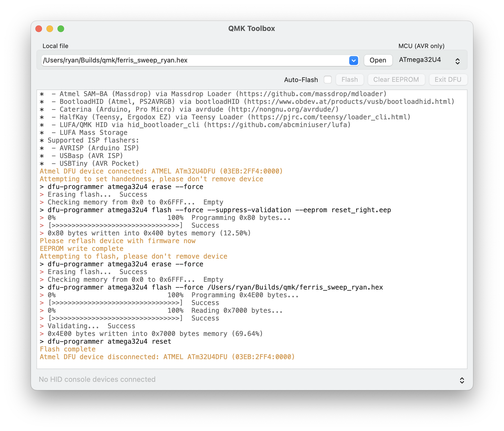Click the "MCU (AVR only)" label

tap(421, 46)
